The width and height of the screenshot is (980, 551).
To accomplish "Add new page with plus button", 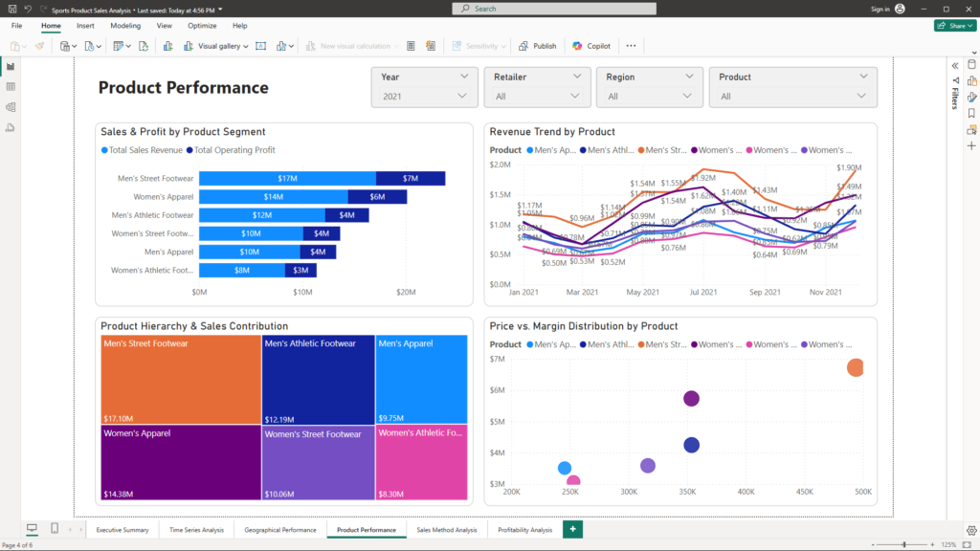I will point(572,529).
